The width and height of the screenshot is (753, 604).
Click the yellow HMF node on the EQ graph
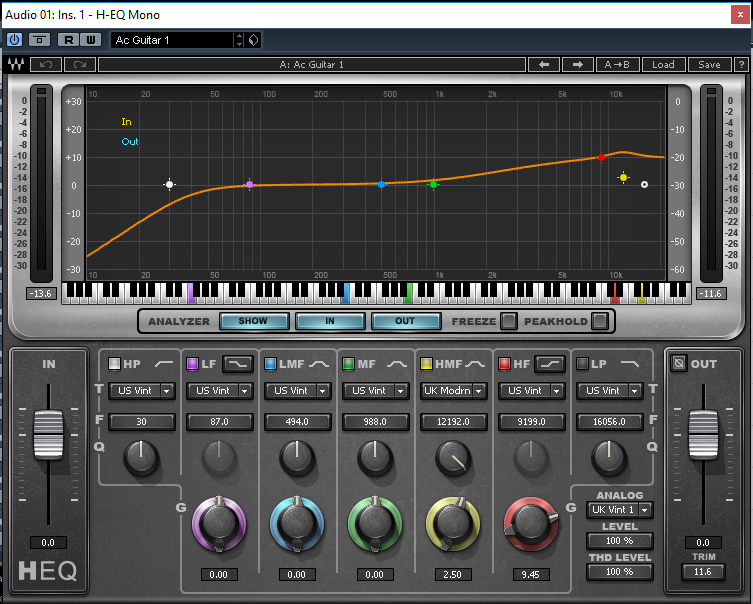click(x=623, y=178)
